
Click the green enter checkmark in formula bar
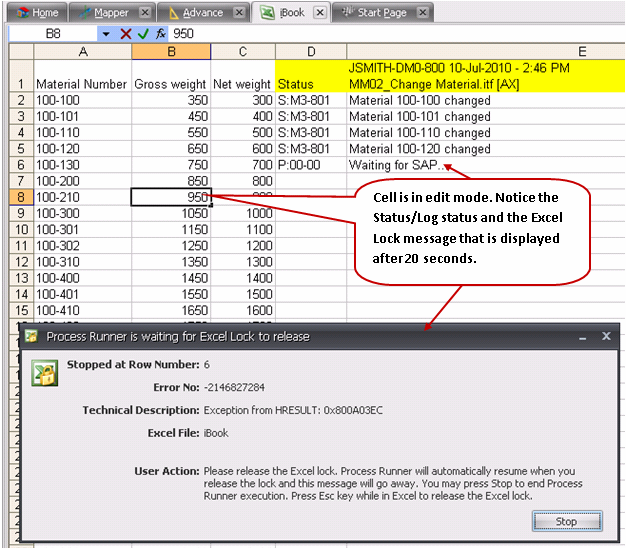pyautogui.click(x=143, y=33)
